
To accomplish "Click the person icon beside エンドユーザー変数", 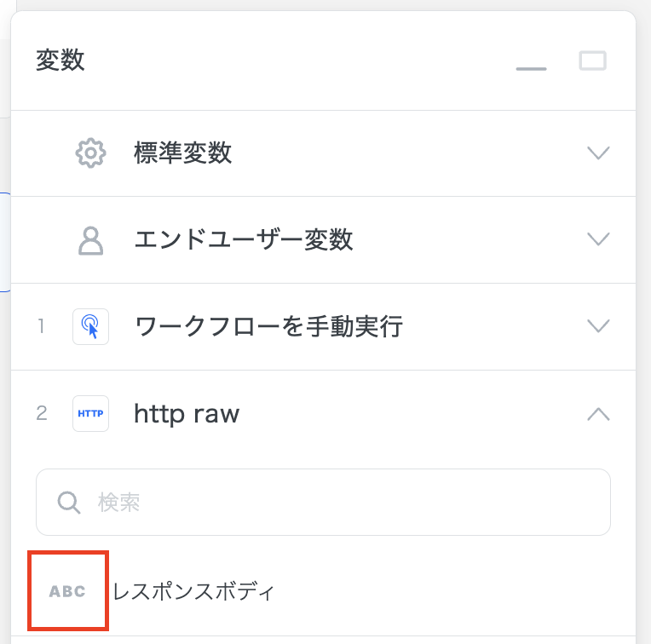I will tap(90, 240).
